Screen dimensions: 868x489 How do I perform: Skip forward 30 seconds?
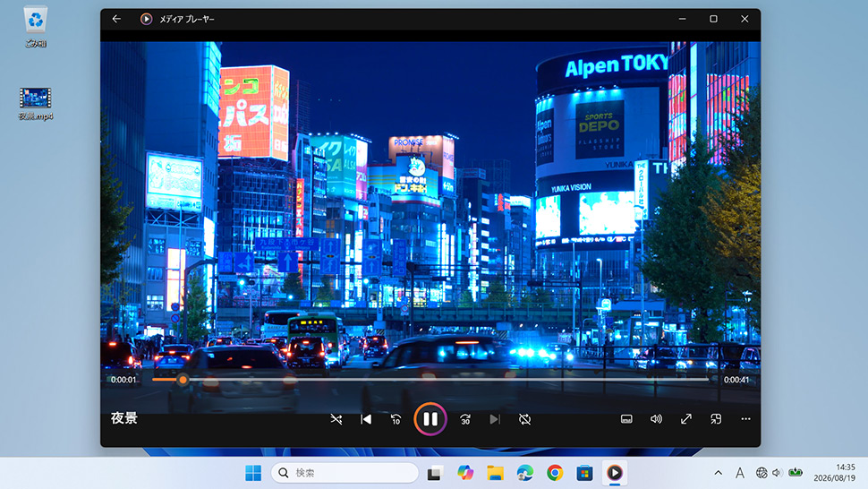[465, 419]
